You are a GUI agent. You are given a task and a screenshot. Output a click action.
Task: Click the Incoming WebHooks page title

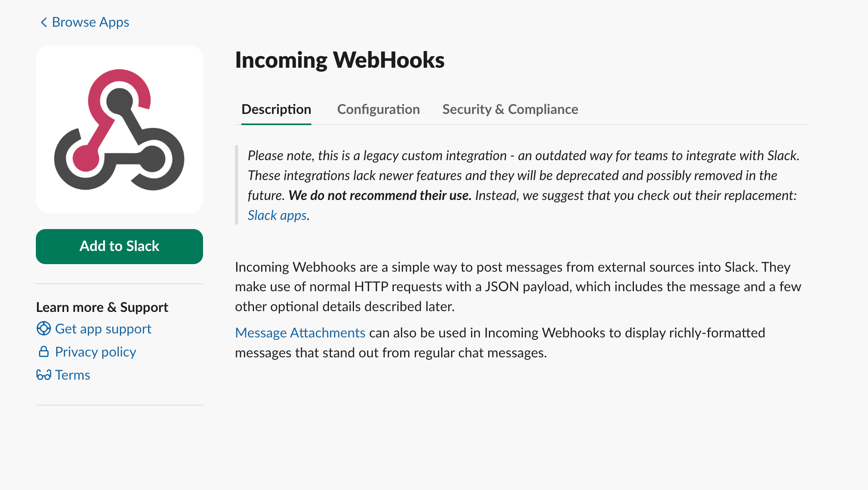click(340, 60)
